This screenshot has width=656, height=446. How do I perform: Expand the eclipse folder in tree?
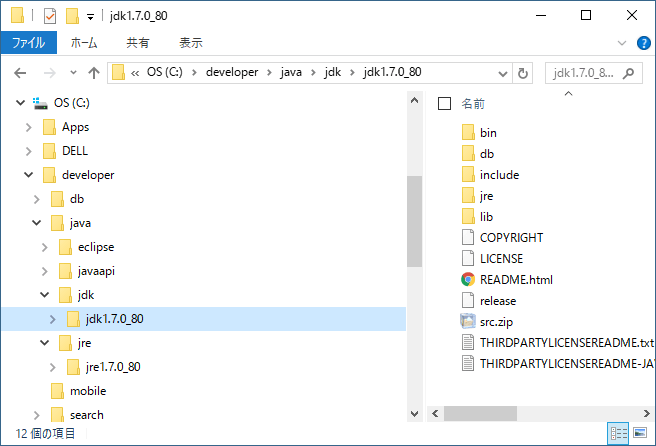[x=44, y=247]
